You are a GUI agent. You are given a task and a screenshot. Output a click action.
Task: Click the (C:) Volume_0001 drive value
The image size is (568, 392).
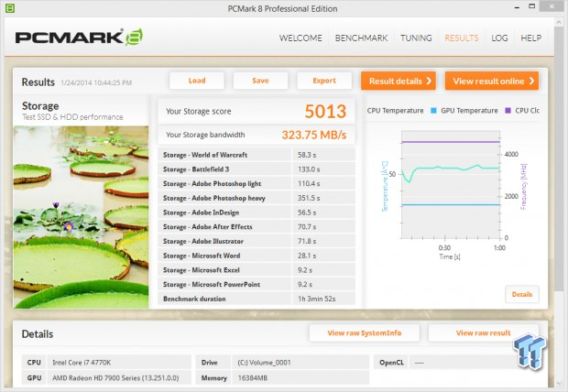264,363
